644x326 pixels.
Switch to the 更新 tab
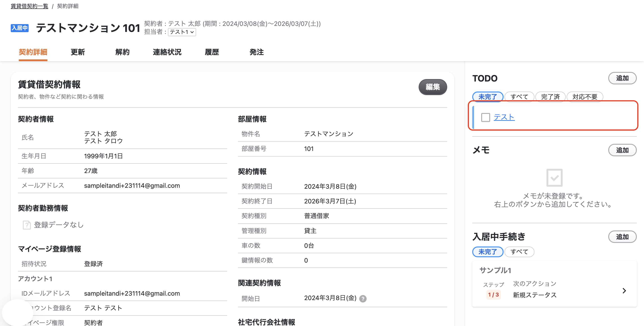tap(78, 52)
